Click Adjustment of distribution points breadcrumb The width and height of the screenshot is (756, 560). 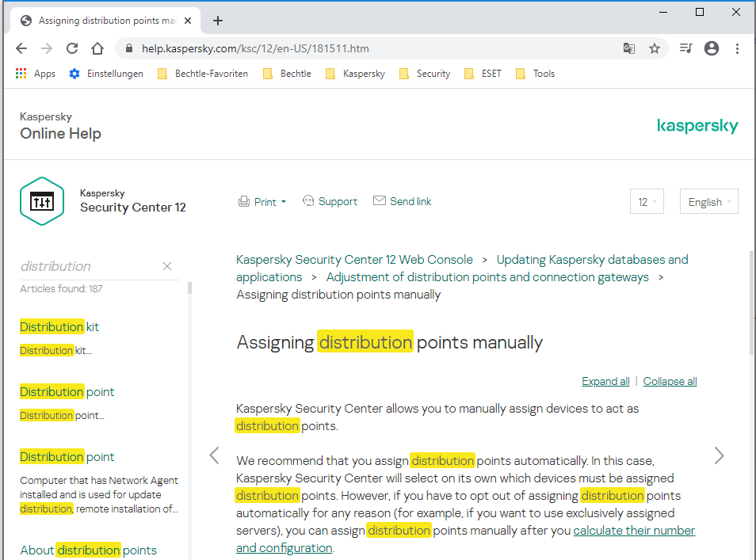tap(487, 277)
